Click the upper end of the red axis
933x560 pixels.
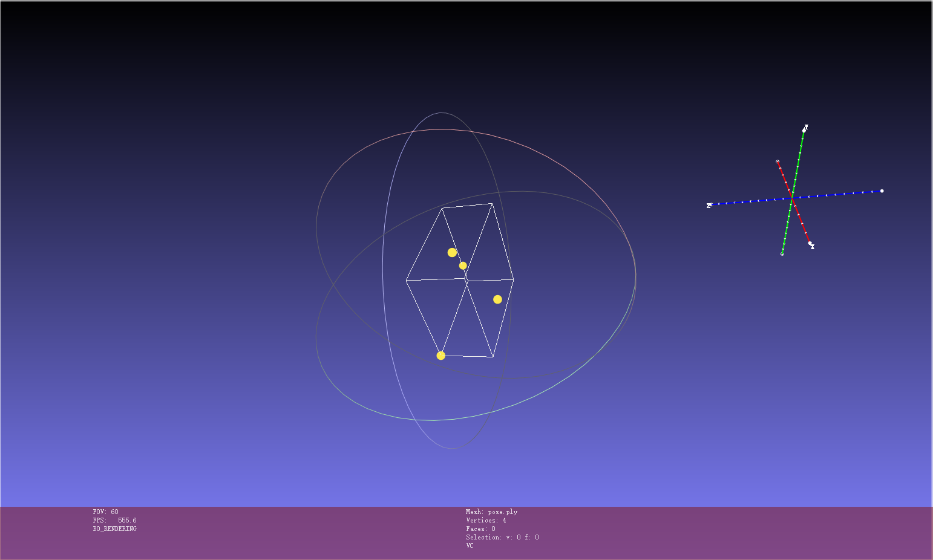[777, 161]
